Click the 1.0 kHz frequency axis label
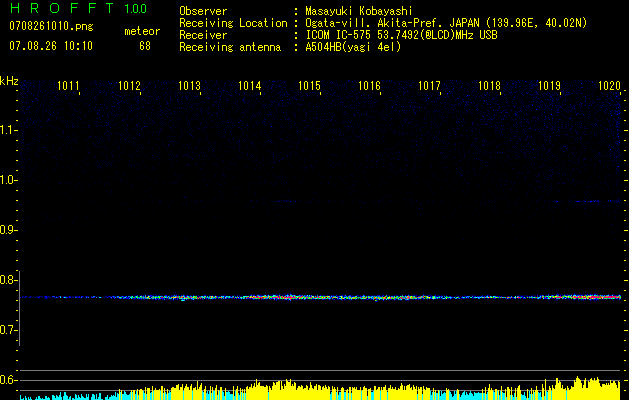 click(7, 180)
